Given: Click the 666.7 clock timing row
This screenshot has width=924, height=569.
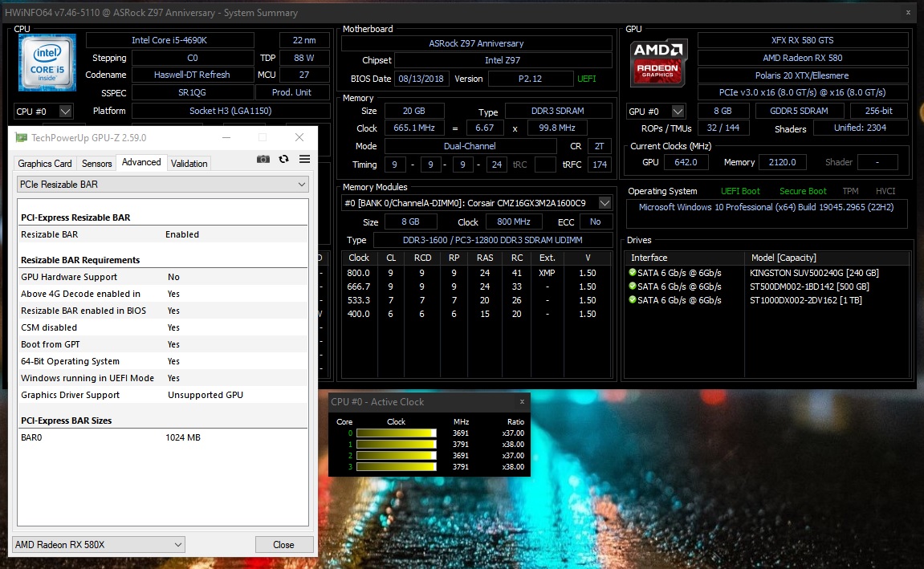Looking at the screenshot, I should 476,287.
